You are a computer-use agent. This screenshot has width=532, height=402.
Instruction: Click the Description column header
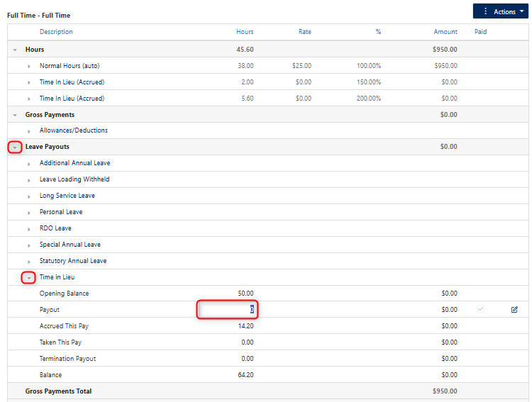56,31
